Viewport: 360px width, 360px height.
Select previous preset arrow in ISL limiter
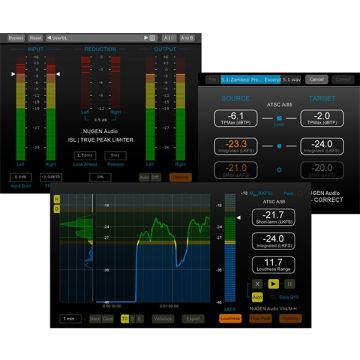[49, 38]
